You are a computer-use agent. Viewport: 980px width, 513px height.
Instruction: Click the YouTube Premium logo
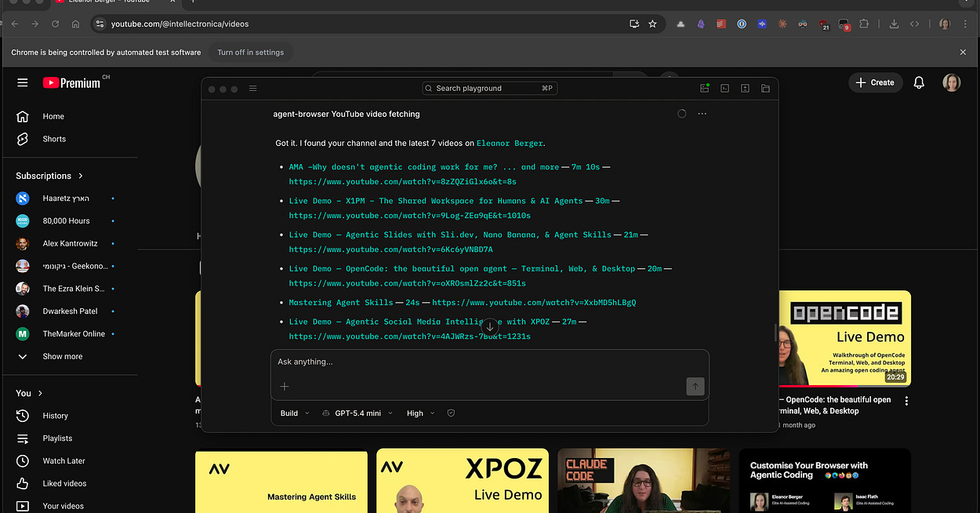tap(71, 82)
